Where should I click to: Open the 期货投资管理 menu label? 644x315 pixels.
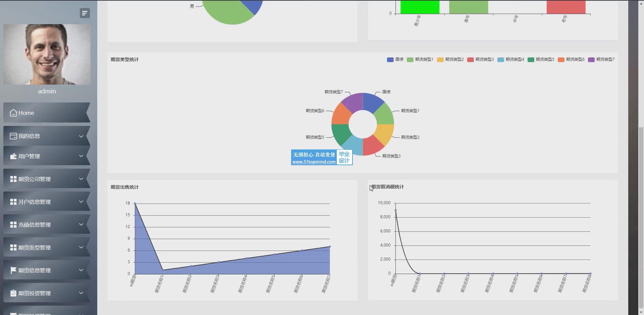[x=35, y=293]
